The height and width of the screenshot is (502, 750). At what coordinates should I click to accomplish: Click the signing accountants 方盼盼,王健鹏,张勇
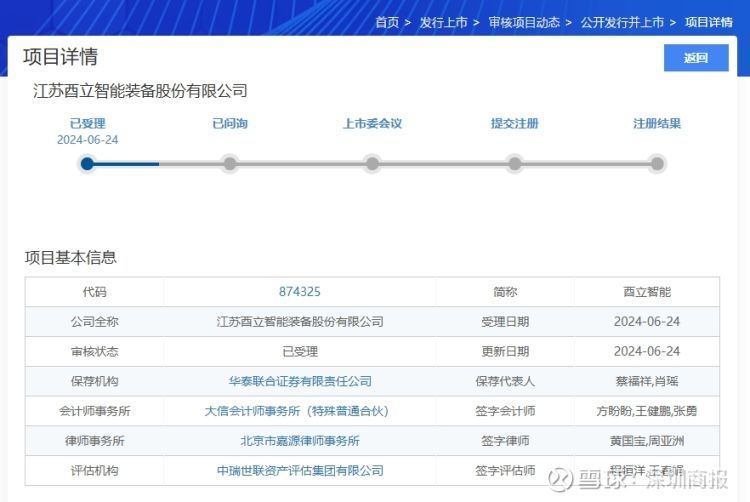[x=647, y=411]
